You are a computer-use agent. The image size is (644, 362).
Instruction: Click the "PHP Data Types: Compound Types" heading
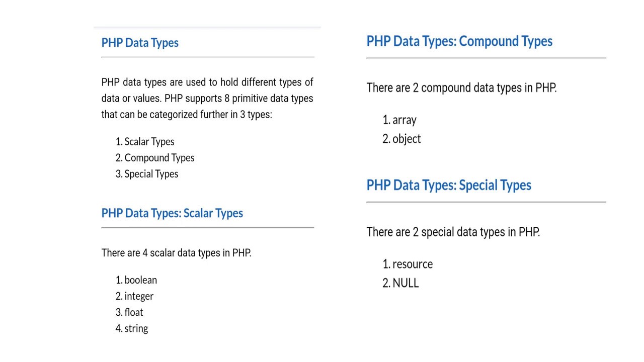pos(459,41)
